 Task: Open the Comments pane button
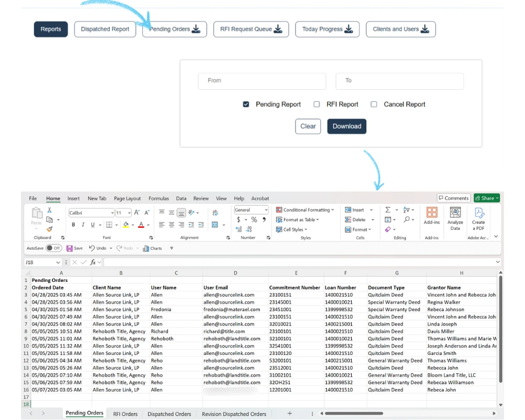454,198
